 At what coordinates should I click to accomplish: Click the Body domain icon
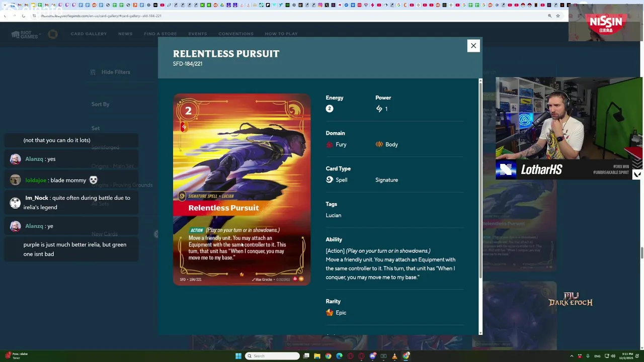[379, 144]
